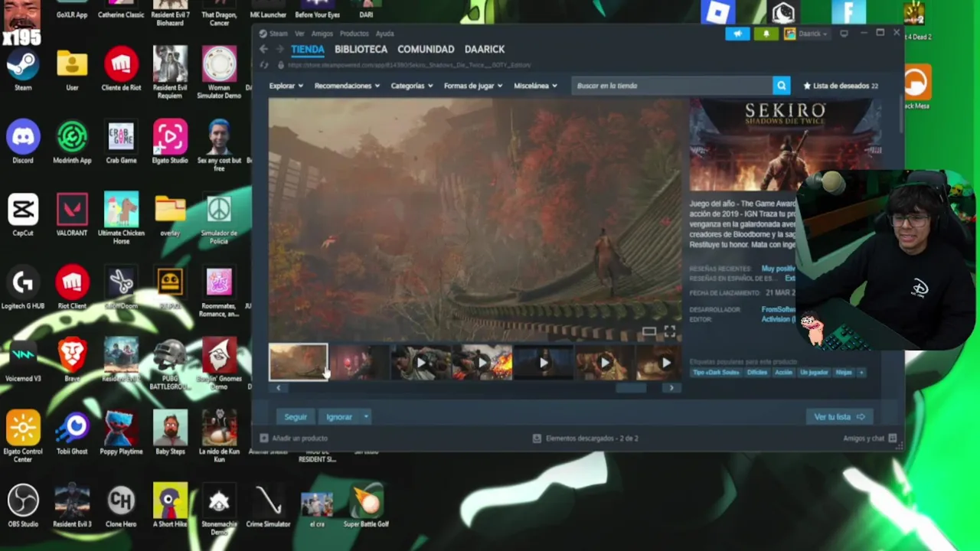
Task: Click the plus button after the tags
Action: (x=861, y=373)
